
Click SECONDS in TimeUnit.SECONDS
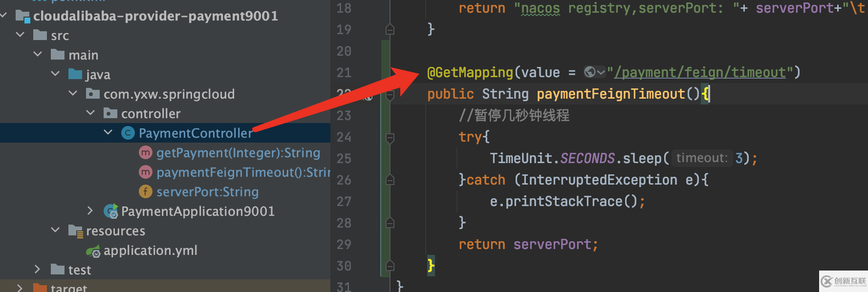click(x=587, y=158)
